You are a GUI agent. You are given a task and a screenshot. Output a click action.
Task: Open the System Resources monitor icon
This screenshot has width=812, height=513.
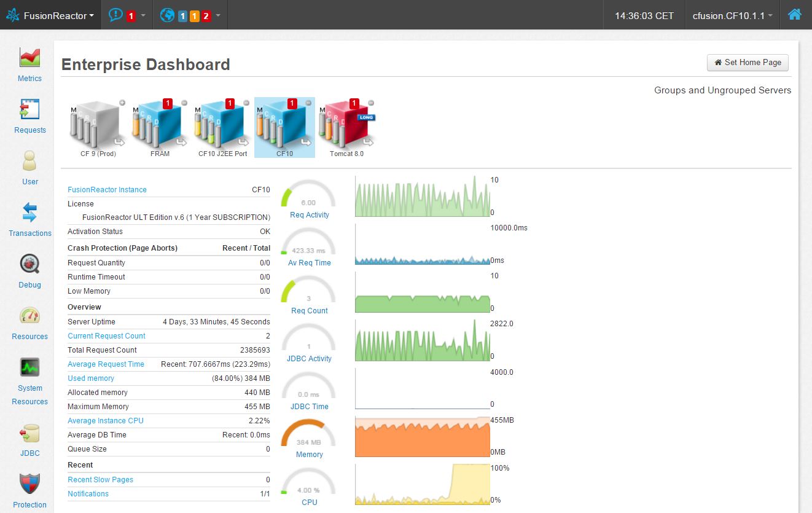pyautogui.click(x=29, y=367)
